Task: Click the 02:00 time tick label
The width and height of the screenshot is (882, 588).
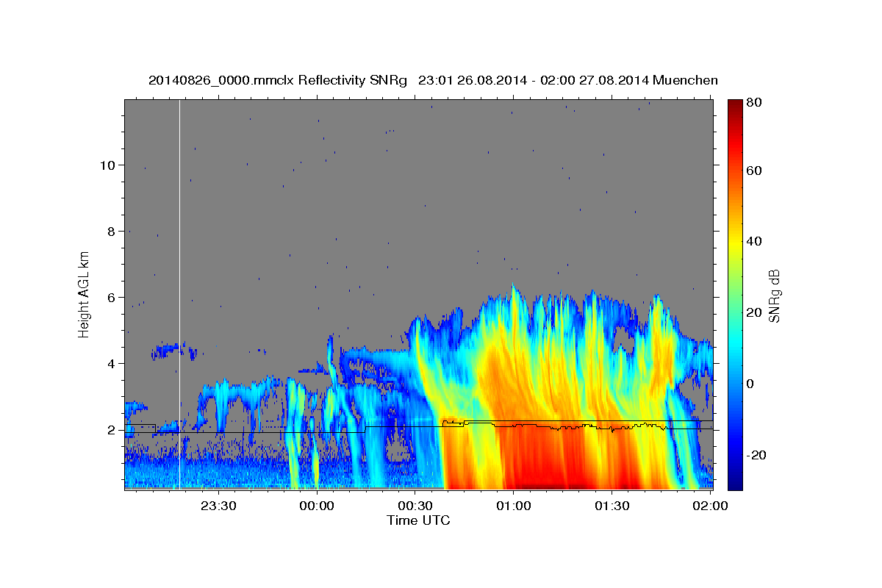Action: 710,506
